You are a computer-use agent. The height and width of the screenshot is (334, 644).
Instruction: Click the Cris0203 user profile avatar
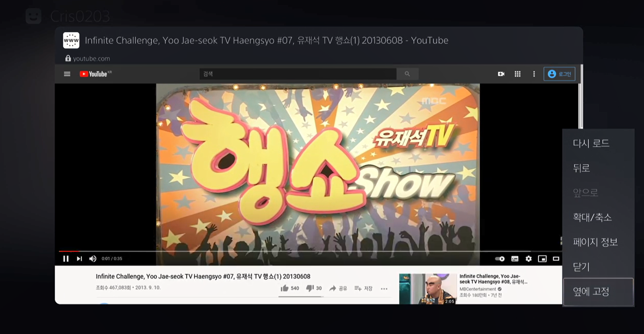(33, 16)
